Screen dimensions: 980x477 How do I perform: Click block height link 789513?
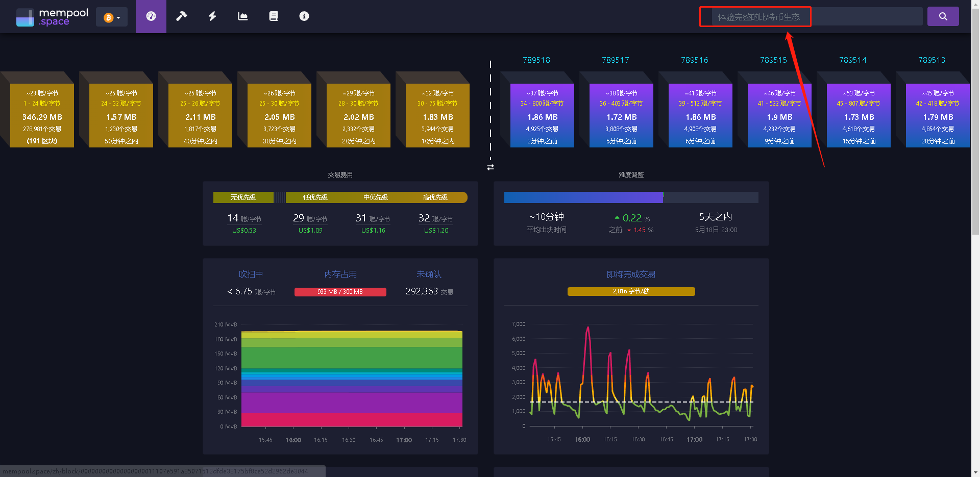[932, 60]
